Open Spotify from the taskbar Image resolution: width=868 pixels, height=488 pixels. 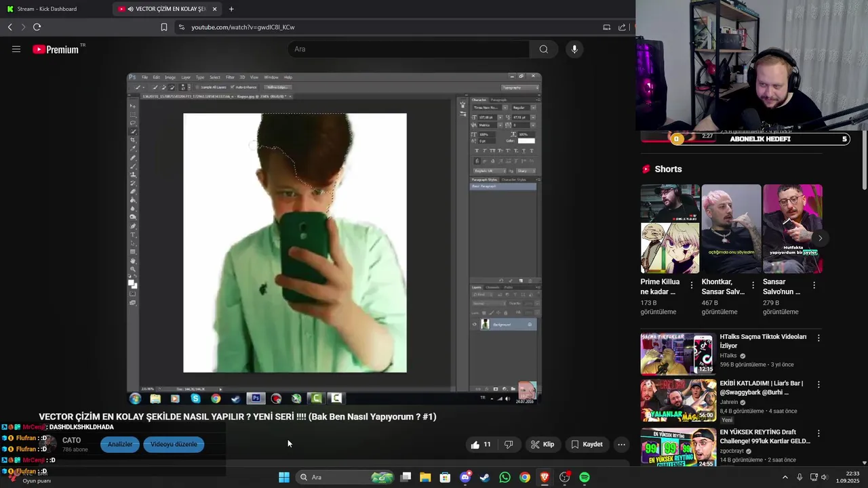(x=585, y=477)
